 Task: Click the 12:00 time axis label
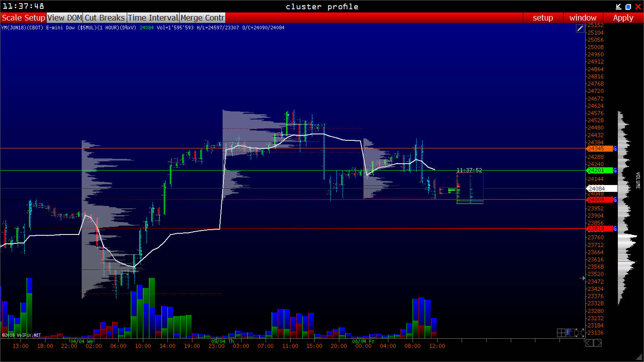coord(437,346)
